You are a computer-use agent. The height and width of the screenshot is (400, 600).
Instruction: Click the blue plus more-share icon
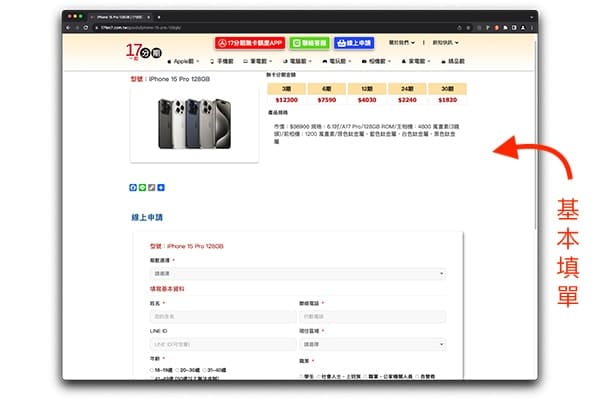[x=160, y=188]
